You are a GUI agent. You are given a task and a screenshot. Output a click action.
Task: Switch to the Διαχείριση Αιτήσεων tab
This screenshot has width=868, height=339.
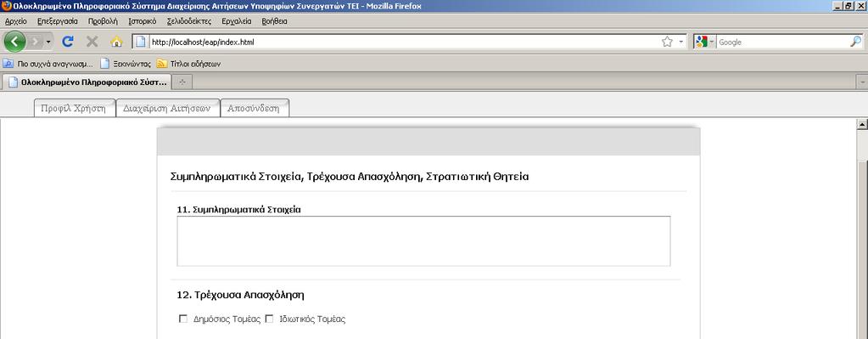(x=167, y=108)
